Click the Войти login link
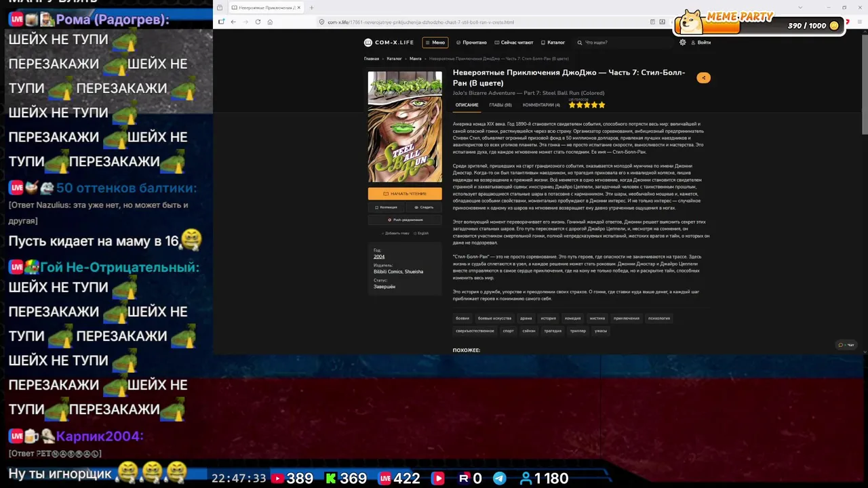 [701, 42]
